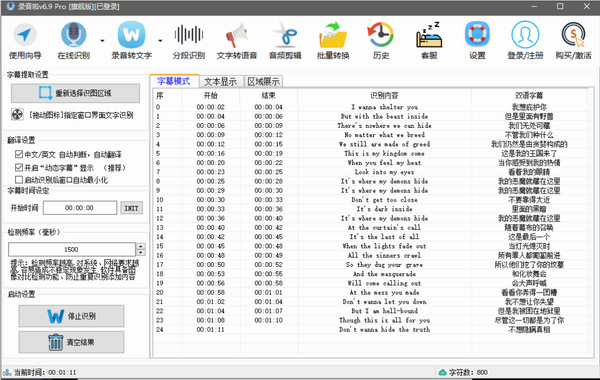This screenshot has width=600, height=380.
Task: Select row "At the curtain's call"
Action: pyautogui.click(x=370, y=227)
